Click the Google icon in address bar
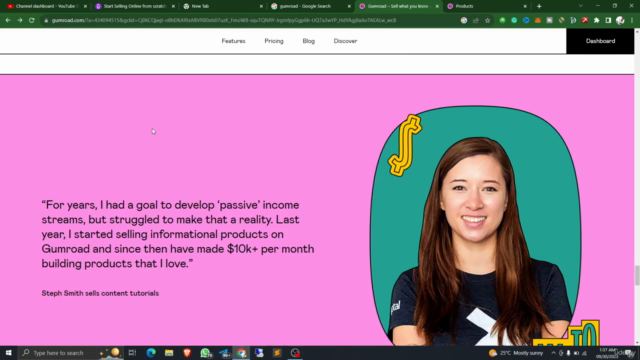Viewport: 640px width, 360px height. click(464, 20)
